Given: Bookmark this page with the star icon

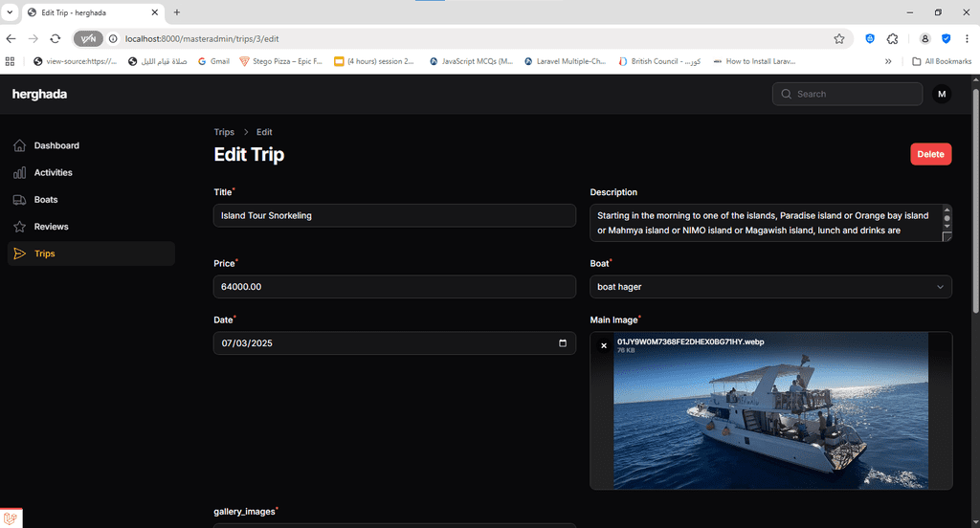Looking at the screenshot, I should (x=839, y=39).
